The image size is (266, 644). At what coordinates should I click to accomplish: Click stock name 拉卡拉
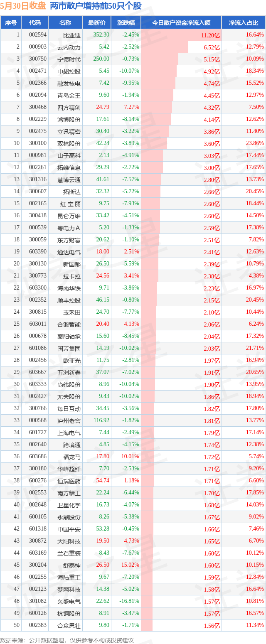pyautogui.click(x=72, y=276)
